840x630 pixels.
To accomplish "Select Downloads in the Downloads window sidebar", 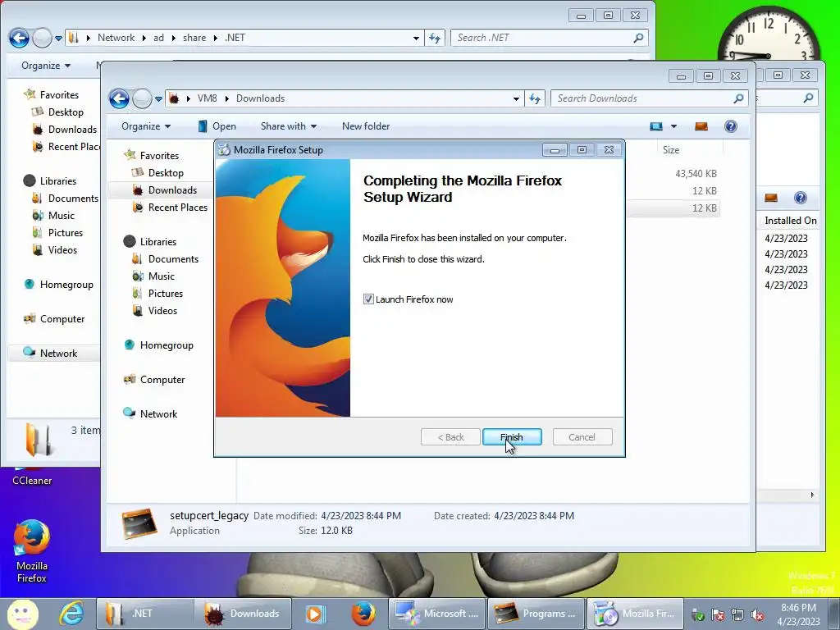I will tap(172, 190).
